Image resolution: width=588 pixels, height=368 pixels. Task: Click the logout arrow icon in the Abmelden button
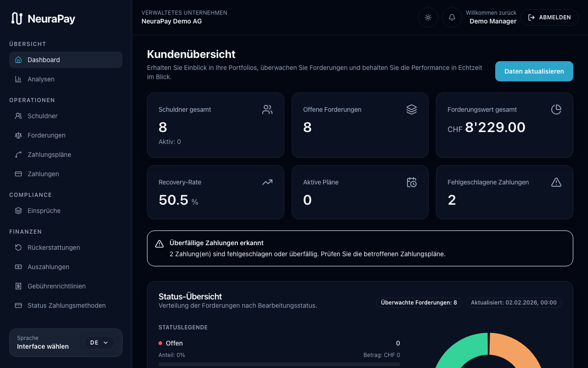(x=531, y=17)
